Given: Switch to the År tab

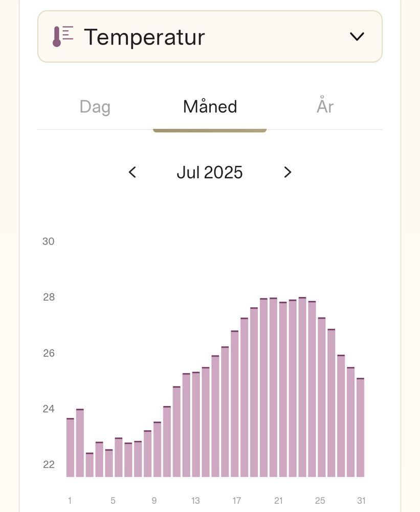Looking at the screenshot, I should [325, 107].
